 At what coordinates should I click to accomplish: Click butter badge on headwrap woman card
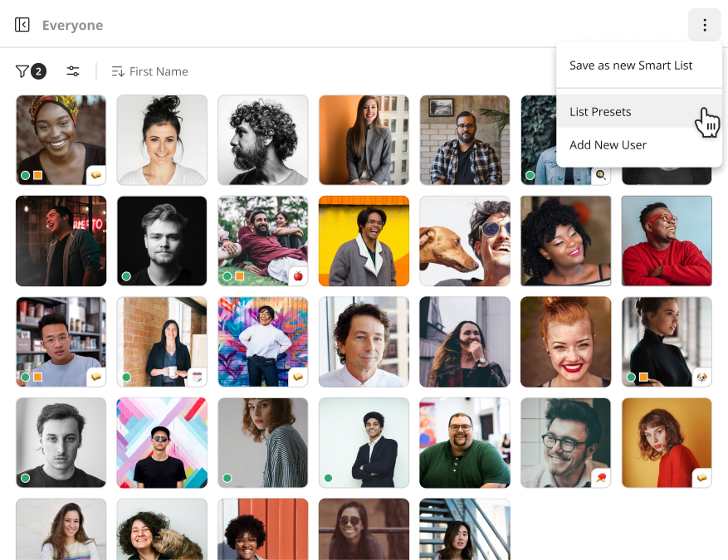96,175
